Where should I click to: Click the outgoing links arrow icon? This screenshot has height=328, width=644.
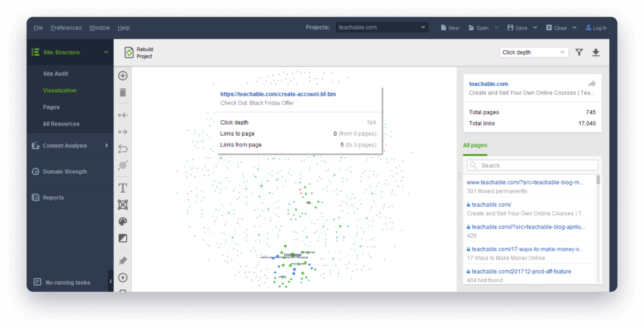(x=123, y=132)
